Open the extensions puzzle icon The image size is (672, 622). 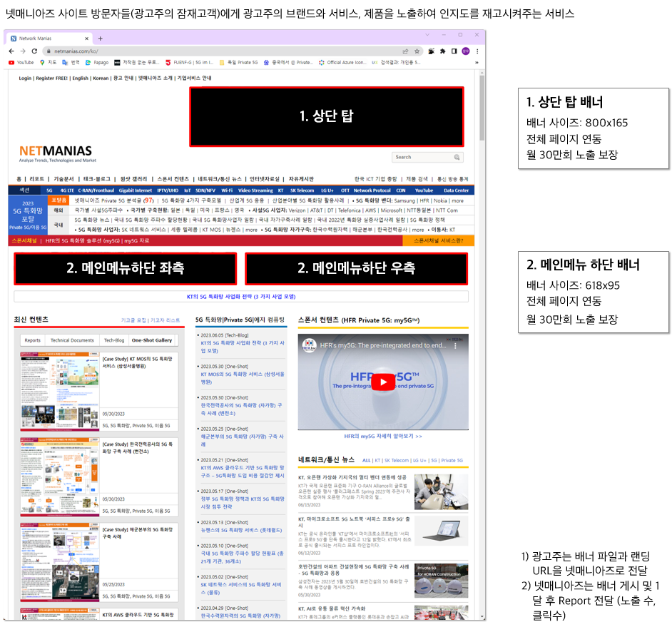443,51
